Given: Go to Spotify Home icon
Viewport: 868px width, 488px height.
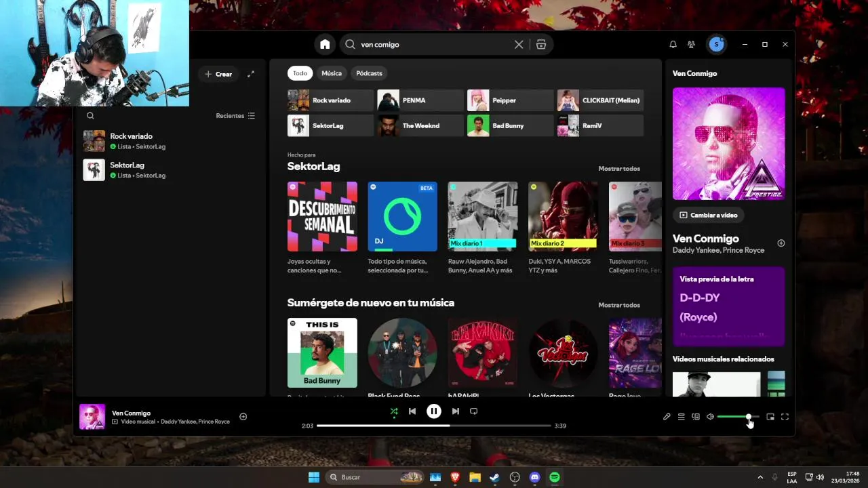Looking at the screenshot, I should [325, 44].
